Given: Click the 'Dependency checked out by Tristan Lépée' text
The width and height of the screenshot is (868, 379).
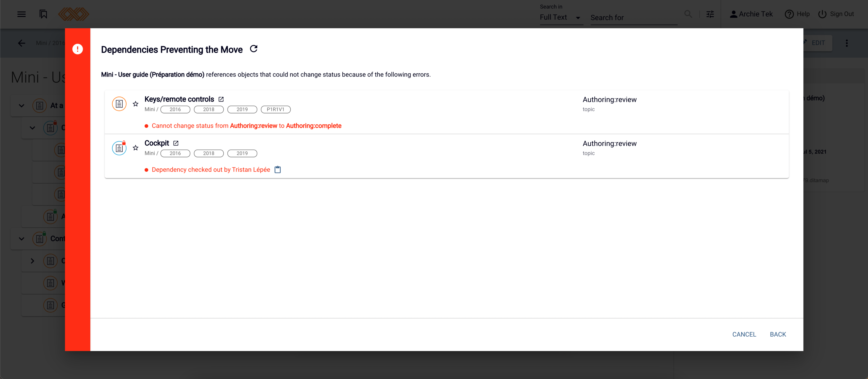Looking at the screenshot, I should (x=211, y=170).
